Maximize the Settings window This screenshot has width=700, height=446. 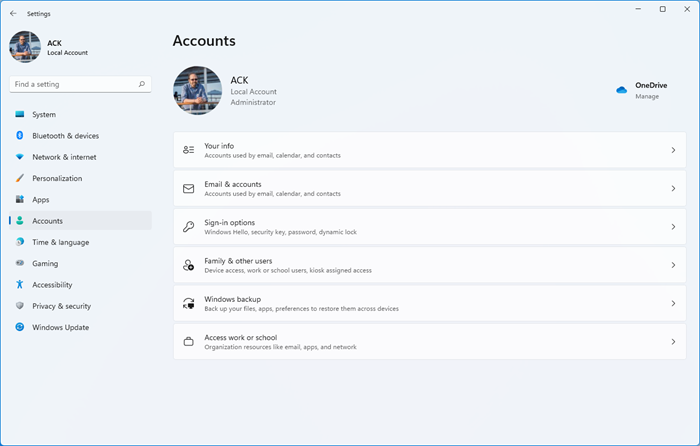click(662, 9)
